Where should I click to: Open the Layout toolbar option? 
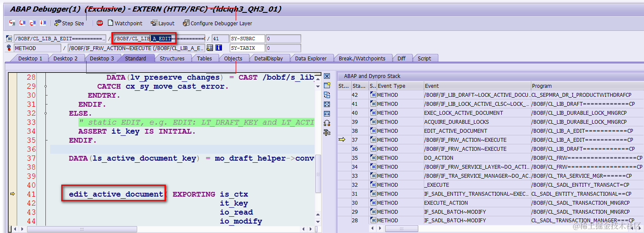[x=162, y=23]
